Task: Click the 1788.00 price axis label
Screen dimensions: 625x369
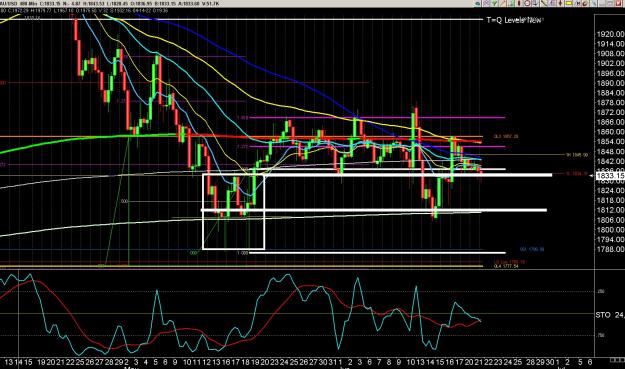Action: (x=610, y=249)
